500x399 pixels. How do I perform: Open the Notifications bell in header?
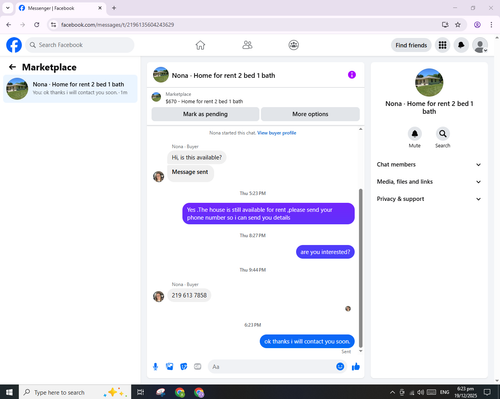tap(461, 45)
